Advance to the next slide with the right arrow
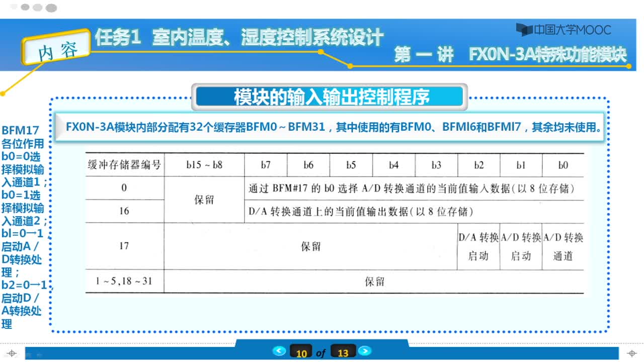The width and height of the screenshot is (644, 362). coord(365,351)
